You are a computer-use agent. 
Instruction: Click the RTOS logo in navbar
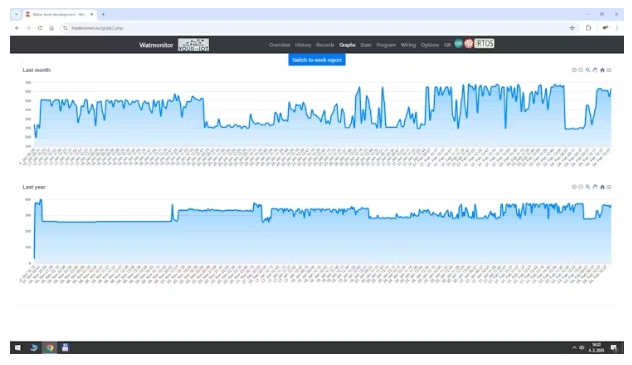(484, 44)
